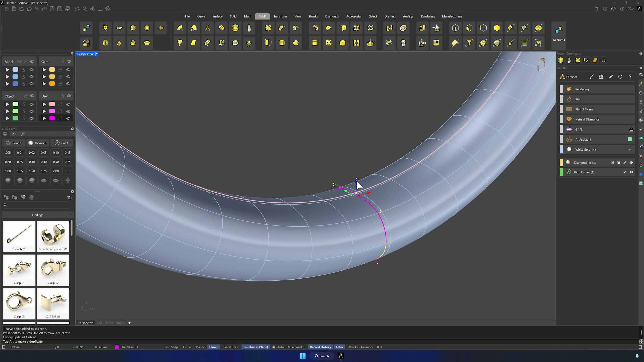644x362 pixels.
Task: Click the pencil icon in Outliner header
Action: 611,77
